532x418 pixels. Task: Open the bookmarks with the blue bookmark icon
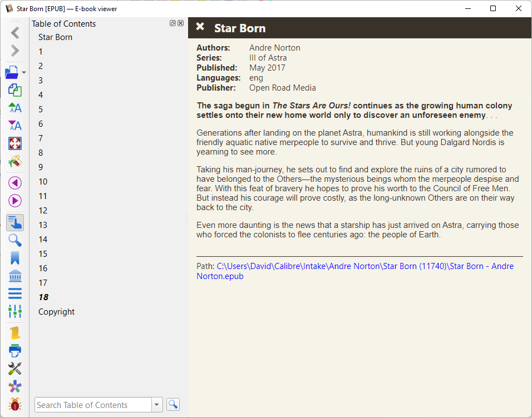coord(15,258)
